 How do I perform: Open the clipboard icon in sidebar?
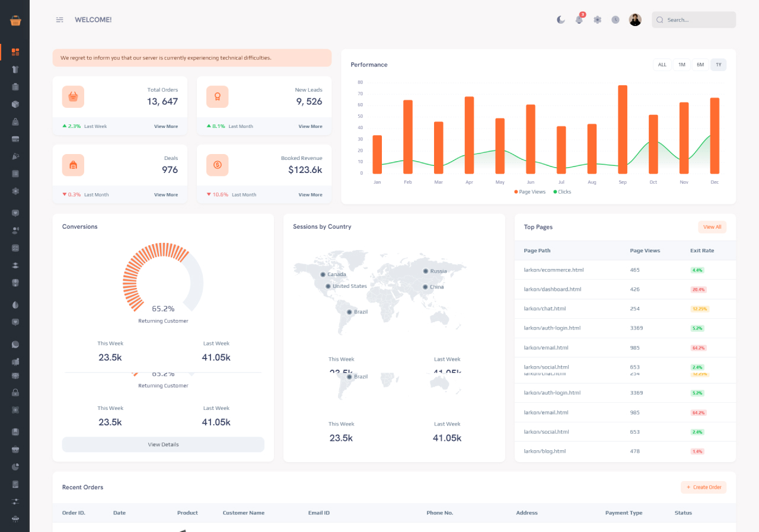15,86
